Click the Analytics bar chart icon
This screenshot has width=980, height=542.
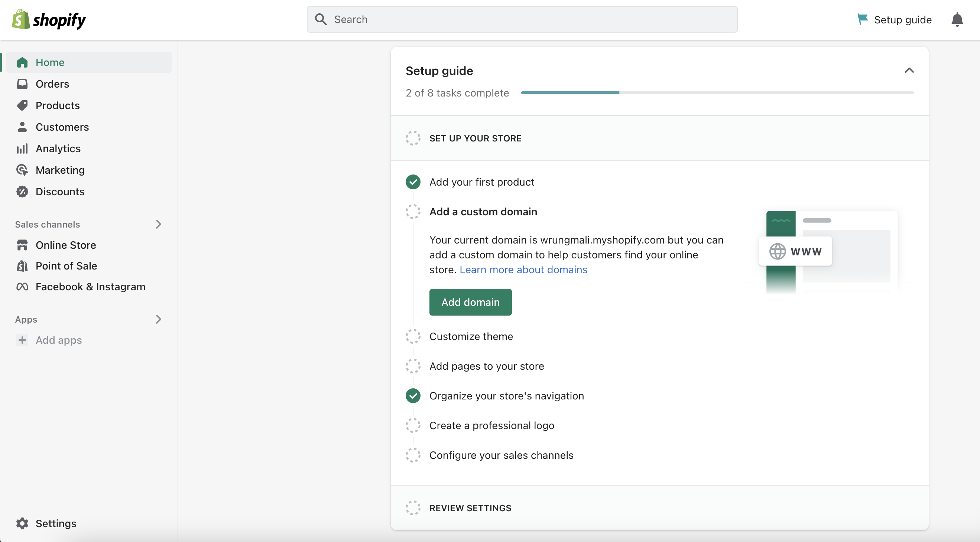click(22, 148)
